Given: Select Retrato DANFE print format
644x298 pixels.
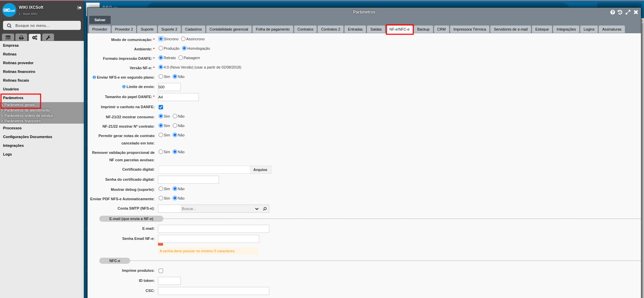Looking at the screenshot, I should 161,58.
